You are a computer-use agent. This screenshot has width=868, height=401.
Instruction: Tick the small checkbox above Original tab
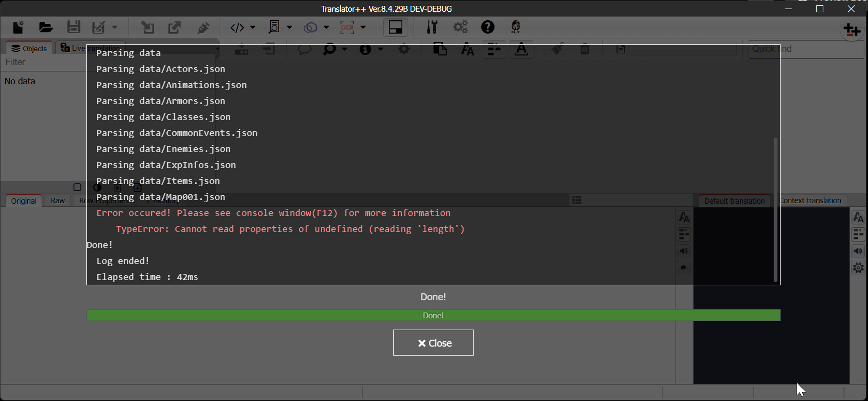click(x=77, y=187)
